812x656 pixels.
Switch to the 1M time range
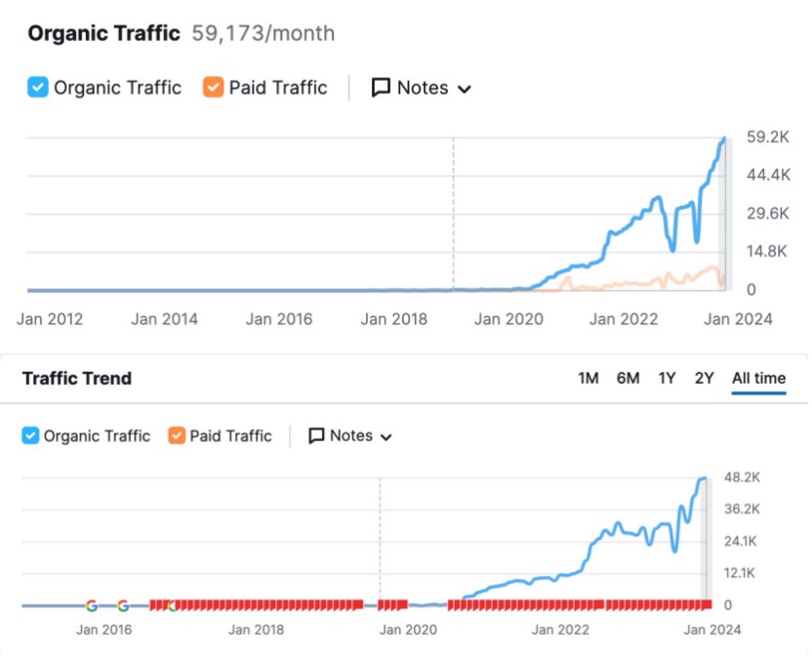coord(588,379)
